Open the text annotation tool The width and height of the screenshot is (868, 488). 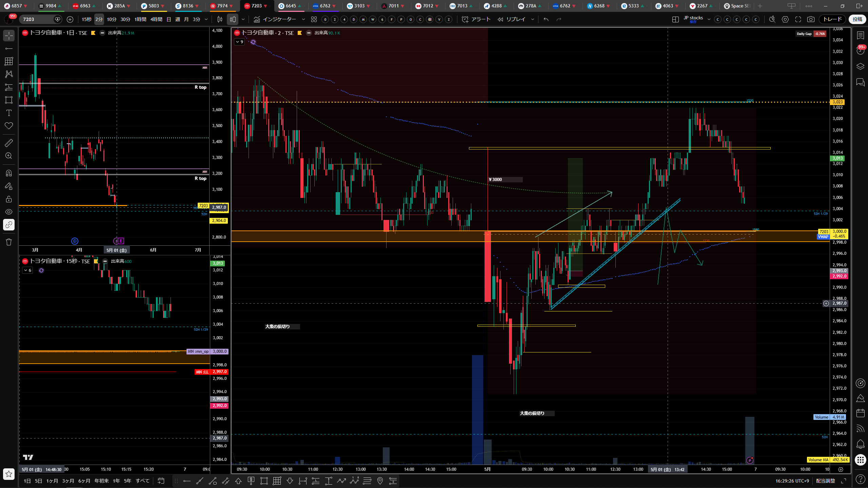pos(9,113)
